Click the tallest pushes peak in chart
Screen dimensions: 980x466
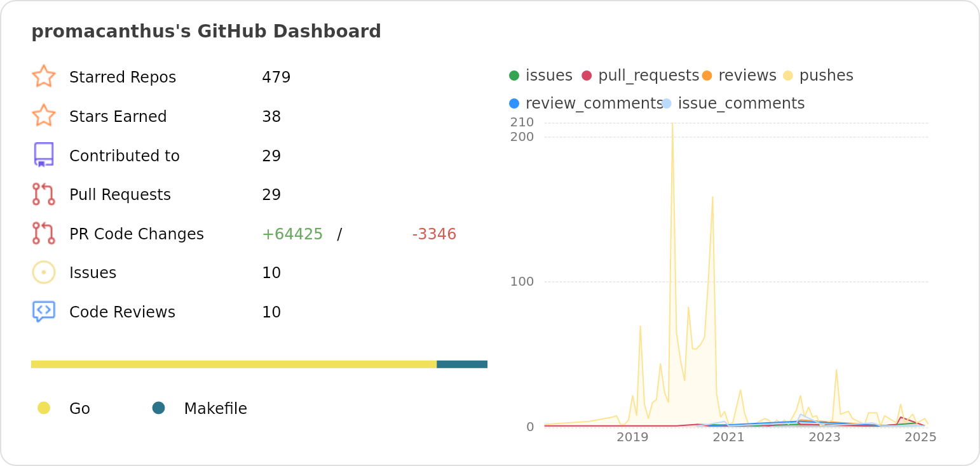coord(672,124)
